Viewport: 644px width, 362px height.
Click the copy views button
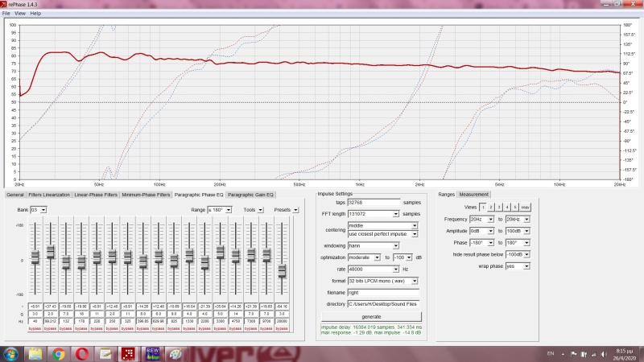tap(525, 207)
